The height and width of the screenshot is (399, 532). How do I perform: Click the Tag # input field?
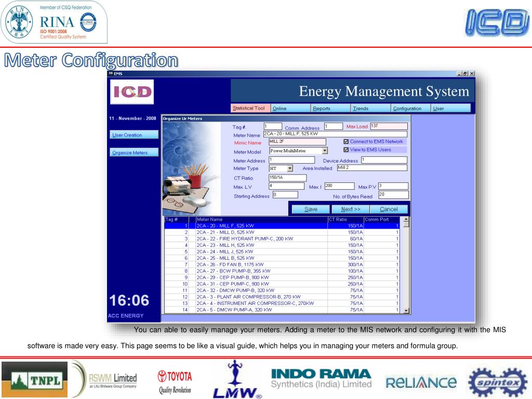tap(273, 126)
